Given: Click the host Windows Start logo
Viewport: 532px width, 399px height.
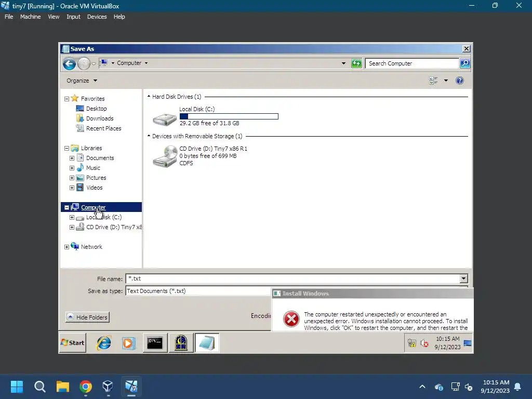Looking at the screenshot, I should tap(17, 387).
